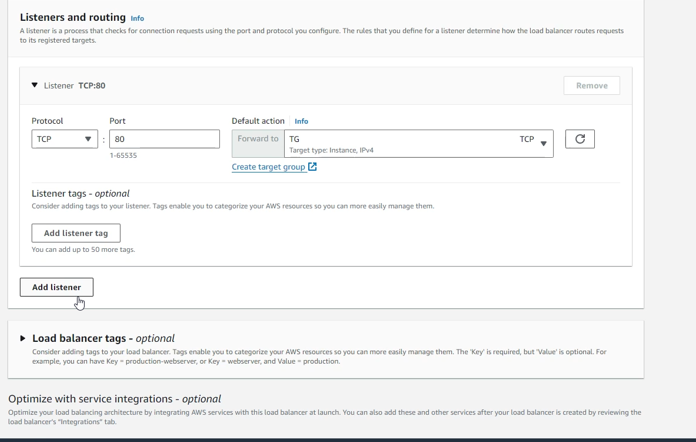696x442 pixels.
Task: Click the 'Forward to' action label
Action: click(x=258, y=139)
